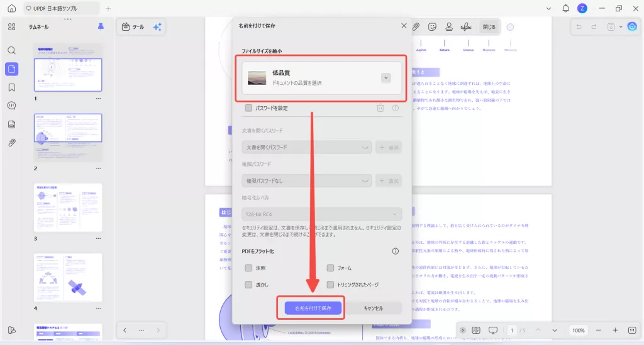Open the bookmark panel icon
The height and width of the screenshot is (345, 644).
click(x=11, y=87)
